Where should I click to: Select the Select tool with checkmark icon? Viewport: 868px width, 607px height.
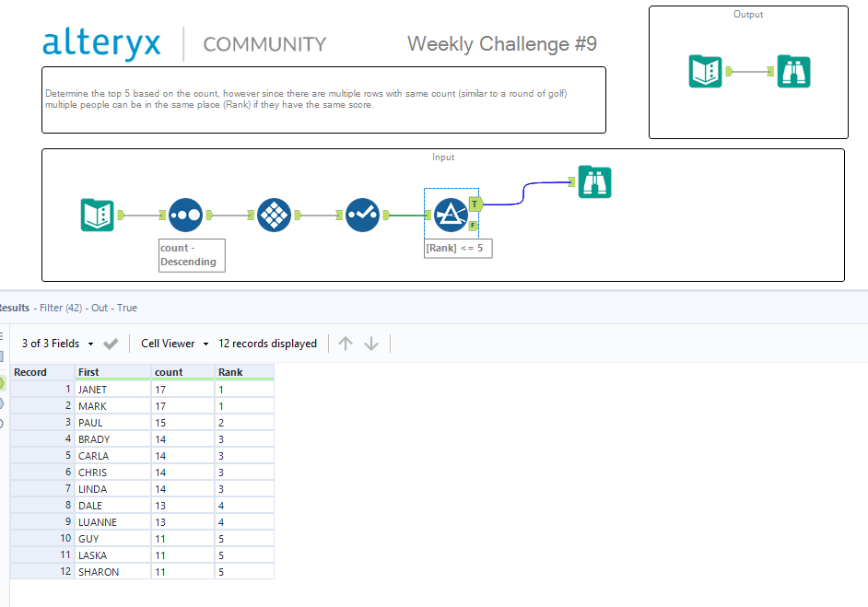(363, 215)
